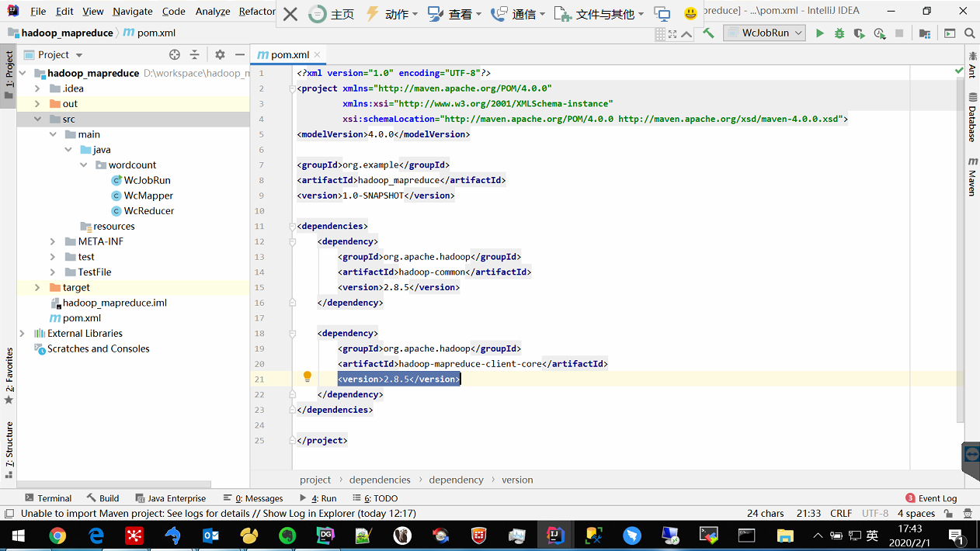The image size is (980, 551).
Task: Open the 动作 actions dropdown
Action: pos(392,14)
